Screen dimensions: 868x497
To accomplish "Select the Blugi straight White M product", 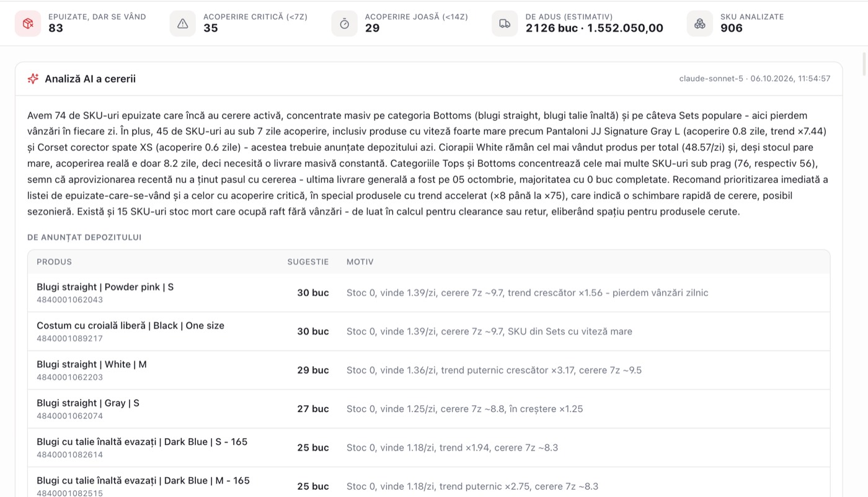I will pos(92,364).
